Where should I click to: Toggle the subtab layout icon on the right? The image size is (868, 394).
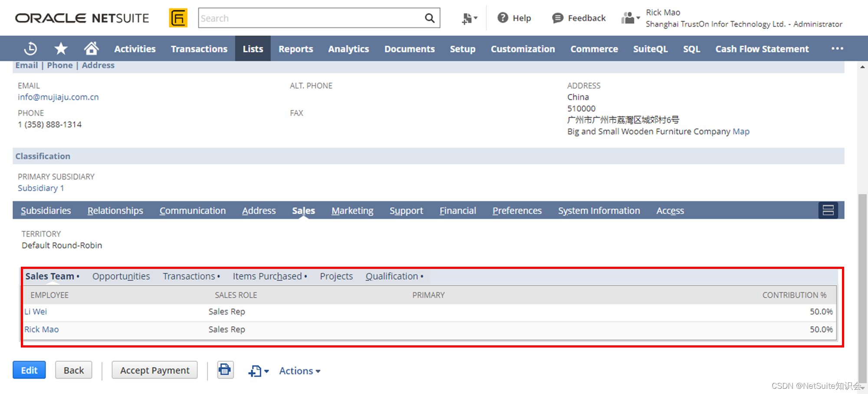[829, 210]
